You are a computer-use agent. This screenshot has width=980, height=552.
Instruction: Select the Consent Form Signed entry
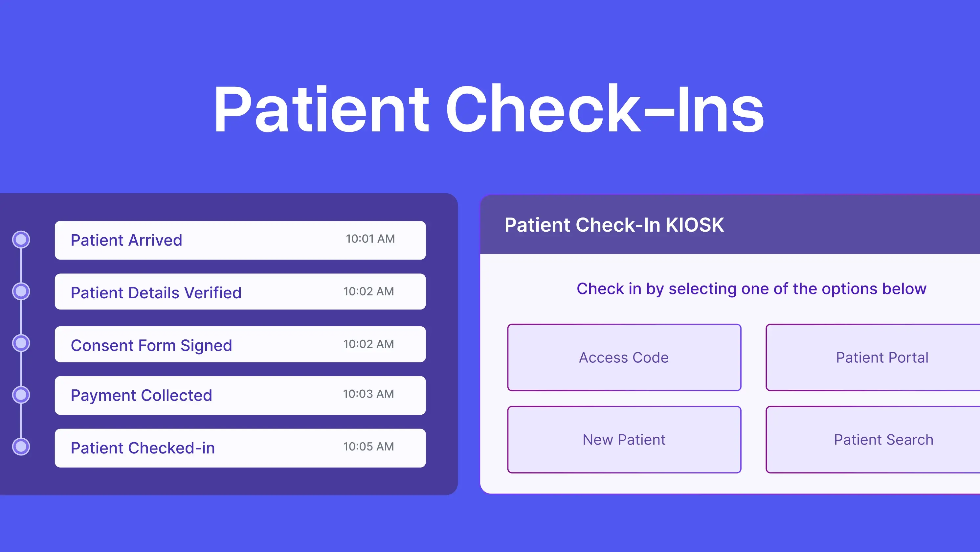[240, 344]
